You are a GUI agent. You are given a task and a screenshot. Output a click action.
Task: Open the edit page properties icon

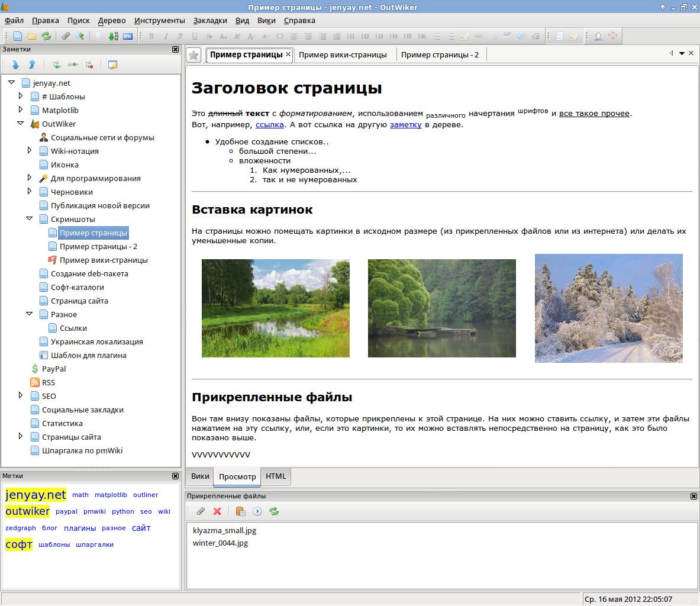(112, 65)
